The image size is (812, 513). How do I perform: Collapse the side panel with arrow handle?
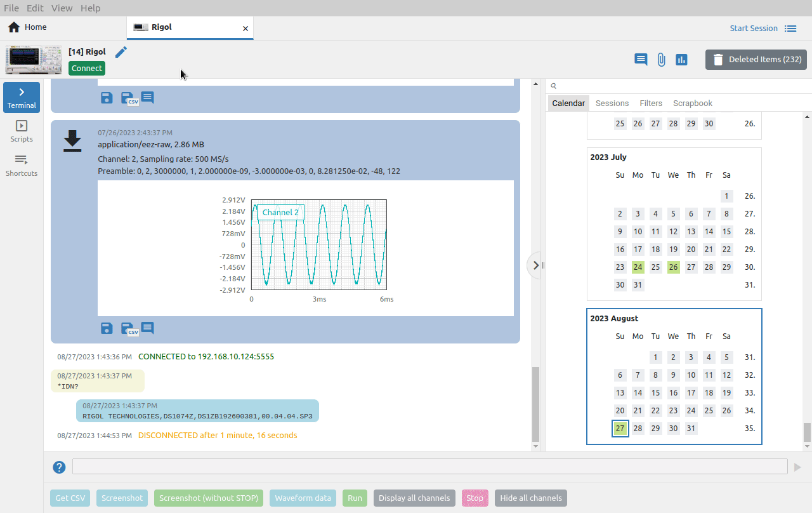pos(535,265)
